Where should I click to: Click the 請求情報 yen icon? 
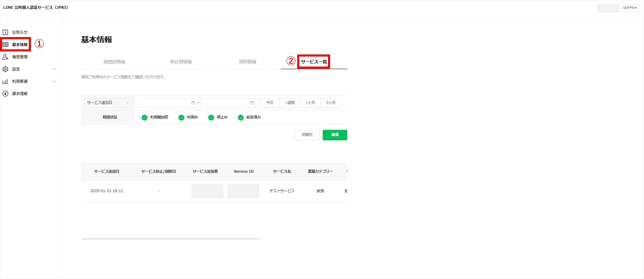[5, 93]
